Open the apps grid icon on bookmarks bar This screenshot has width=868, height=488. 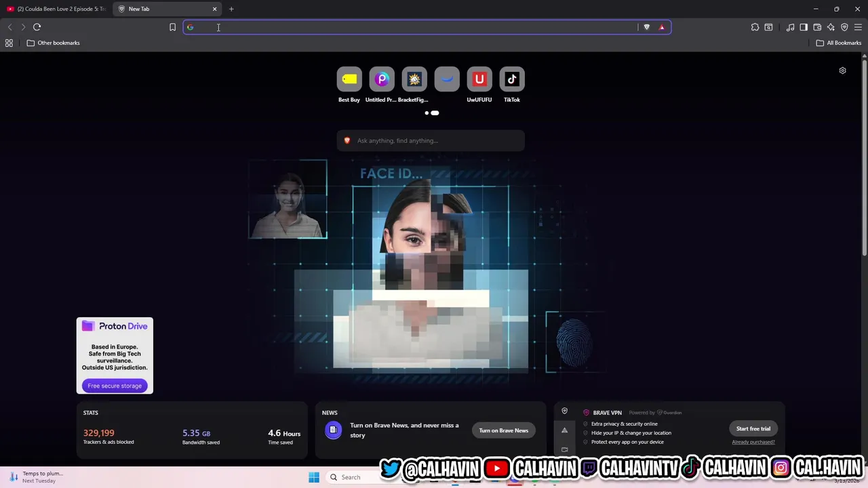coord(9,43)
